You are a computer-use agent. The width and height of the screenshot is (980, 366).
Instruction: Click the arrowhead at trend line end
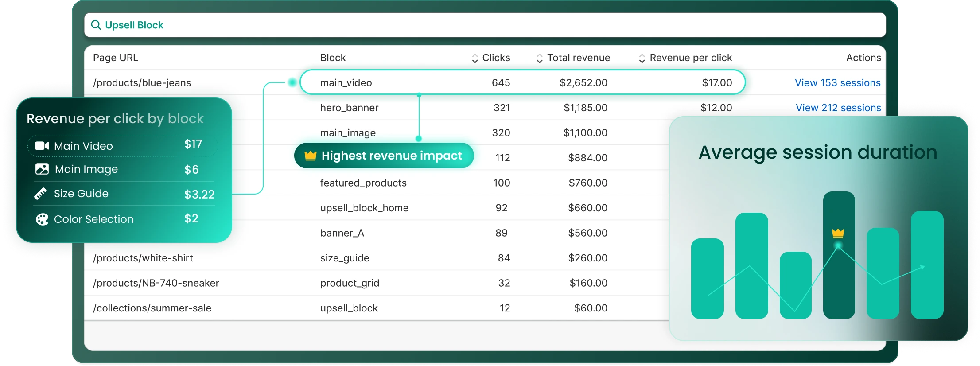click(x=922, y=267)
